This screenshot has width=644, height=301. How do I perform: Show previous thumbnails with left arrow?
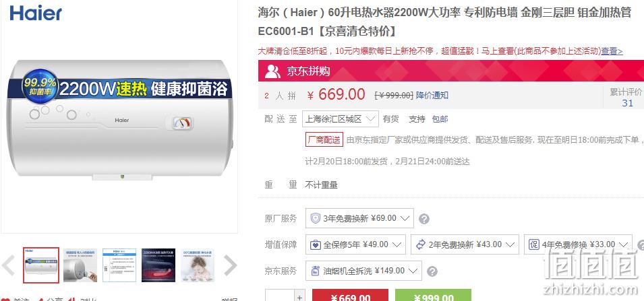pos(8,265)
